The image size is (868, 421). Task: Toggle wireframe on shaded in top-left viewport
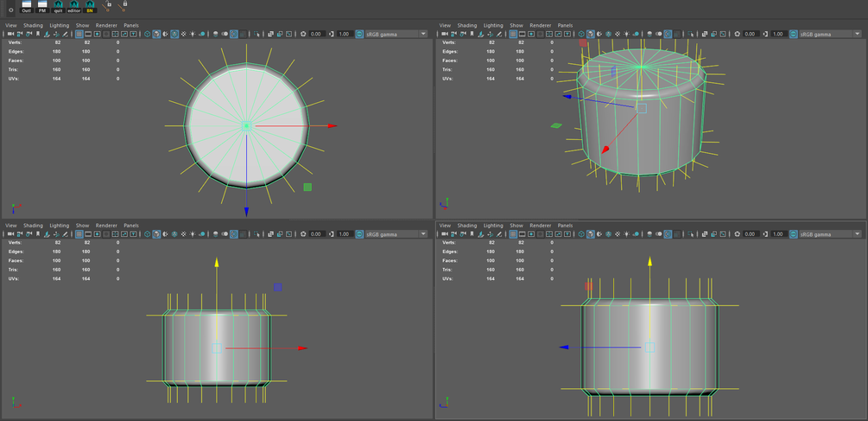point(174,34)
